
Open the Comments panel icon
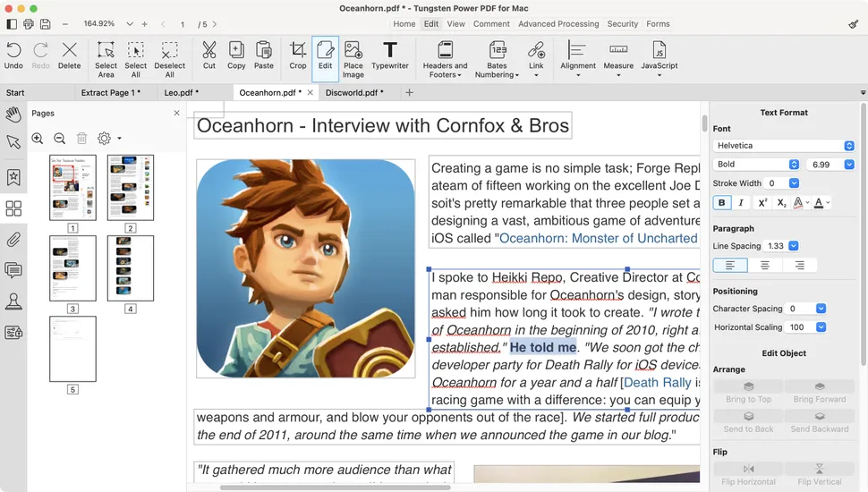13,270
